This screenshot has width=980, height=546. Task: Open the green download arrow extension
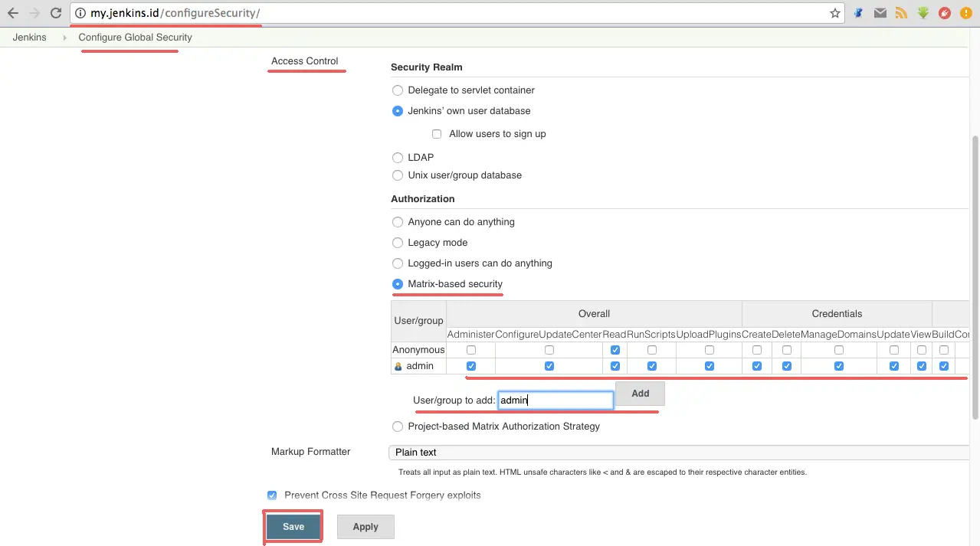pyautogui.click(x=923, y=13)
